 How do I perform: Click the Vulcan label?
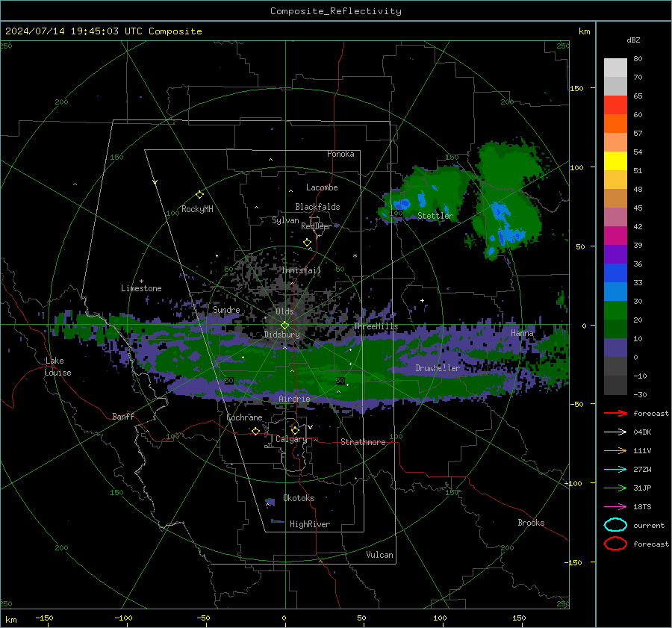[x=379, y=555]
